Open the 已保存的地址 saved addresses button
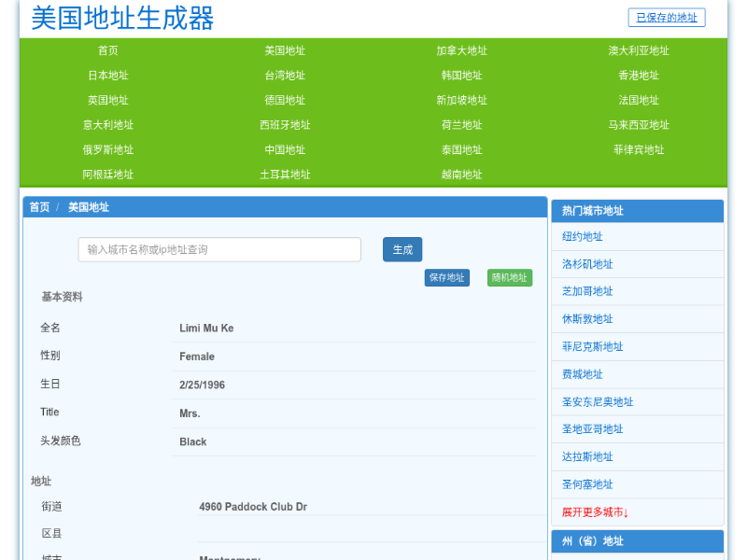 666,18
